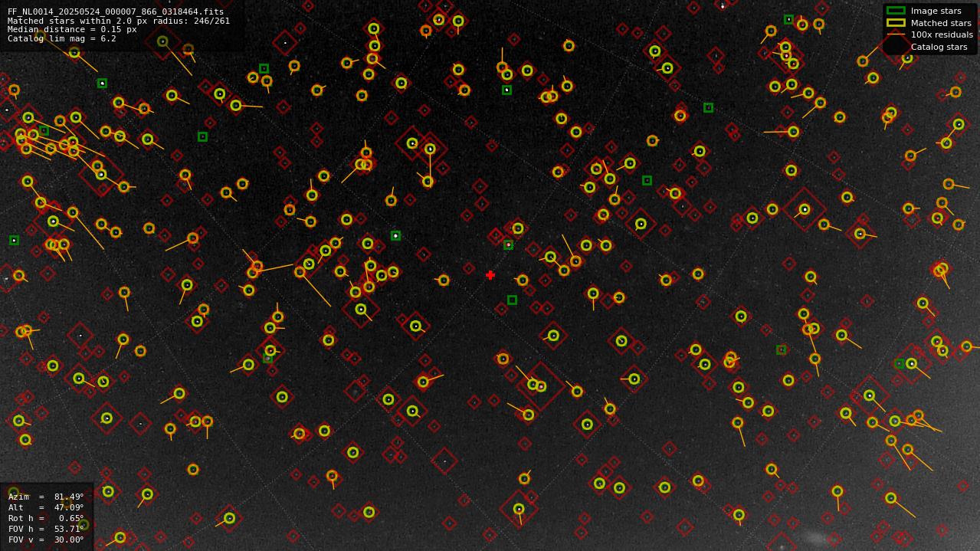Viewport: 980px width, 551px height.
Task: Click the red cross at image center
Action: point(490,275)
